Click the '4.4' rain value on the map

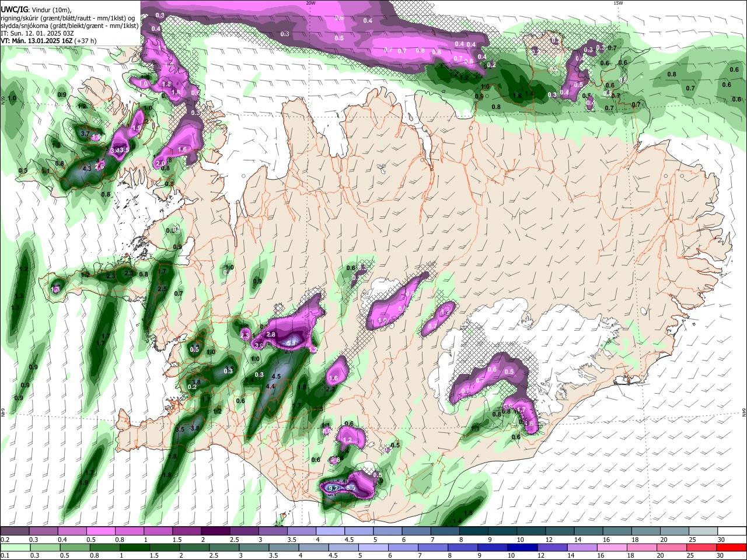[270, 386]
